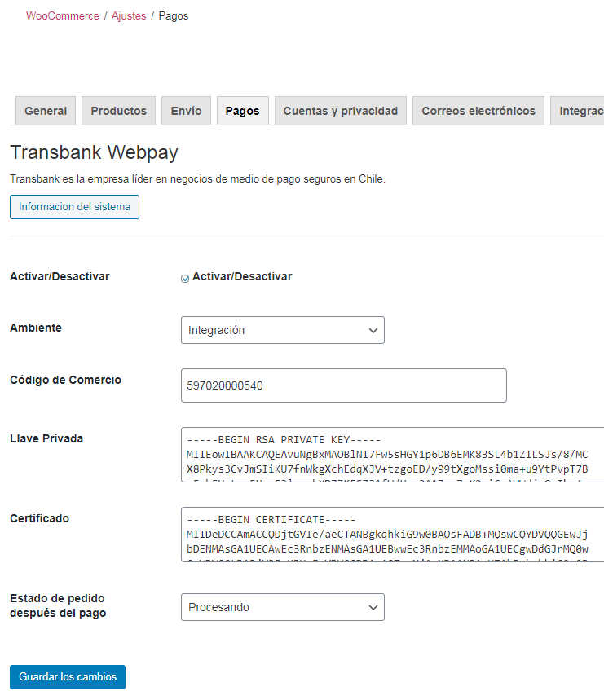Switch to the Correos electrónicos tab
Viewport: 604px width, 700px height.
coord(478,111)
